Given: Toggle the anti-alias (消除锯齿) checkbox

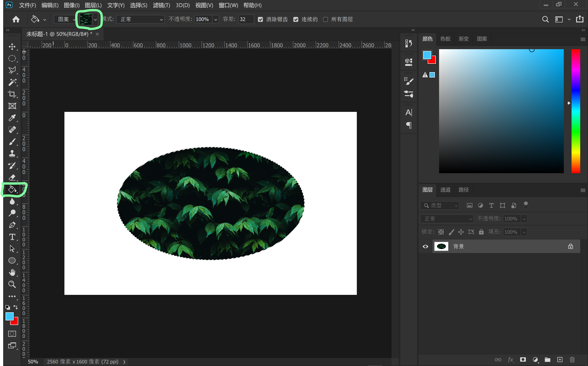Looking at the screenshot, I should coord(260,19).
